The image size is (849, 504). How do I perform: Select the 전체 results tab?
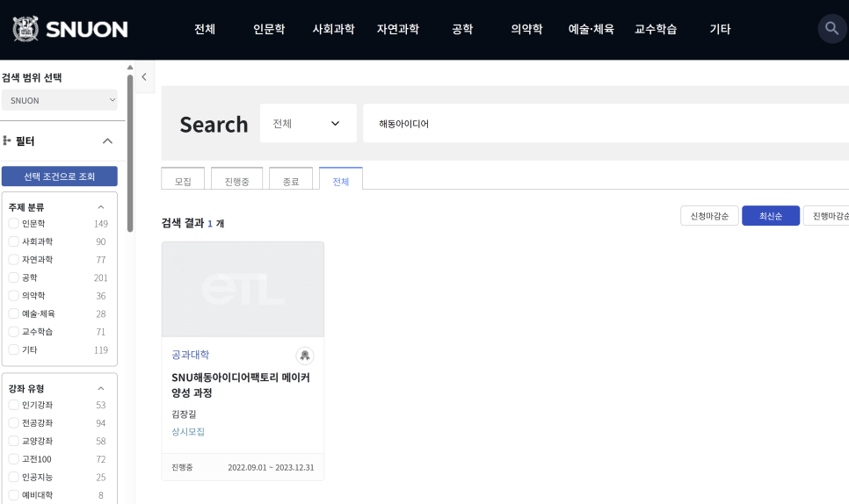tap(341, 179)
